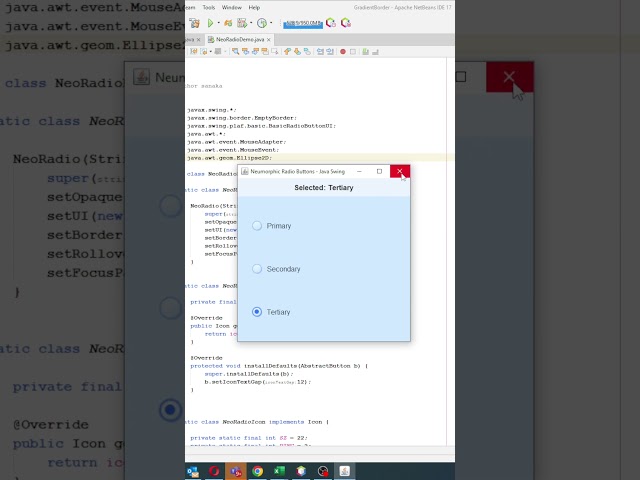Click Find Previous Occurrence editor icon
Screen dimensions: 640x480
[x=245, y=51]
